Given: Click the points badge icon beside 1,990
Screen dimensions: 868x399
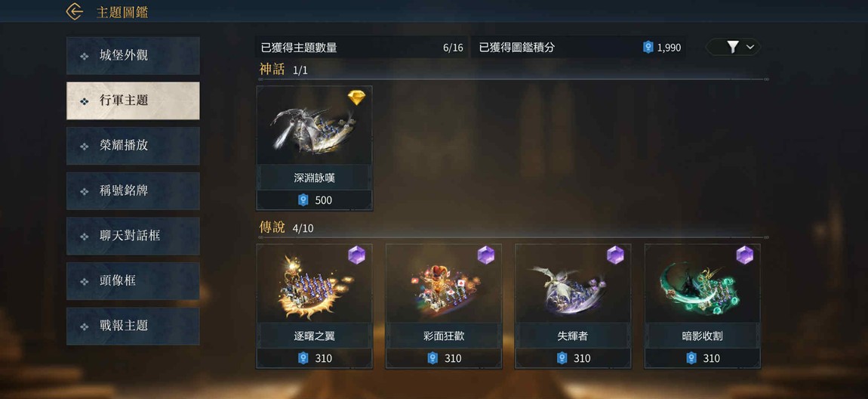Looking at the screenshot, I should pos(648,48).
